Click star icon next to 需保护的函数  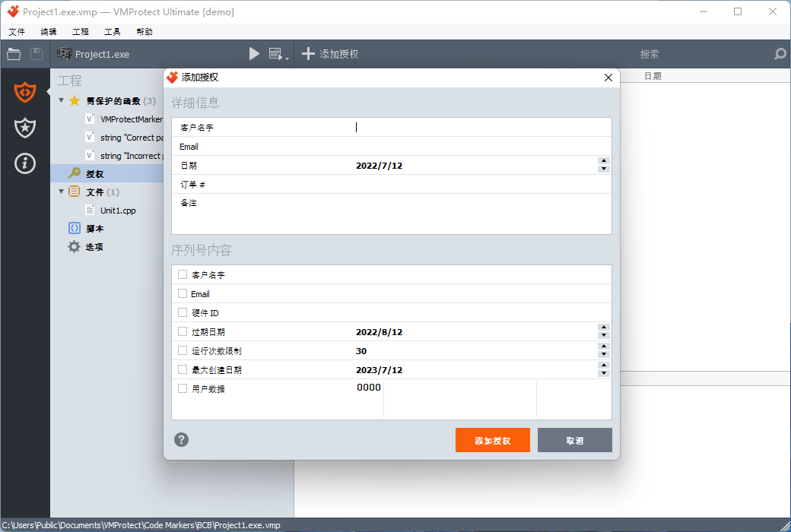(x=75, y=101)
